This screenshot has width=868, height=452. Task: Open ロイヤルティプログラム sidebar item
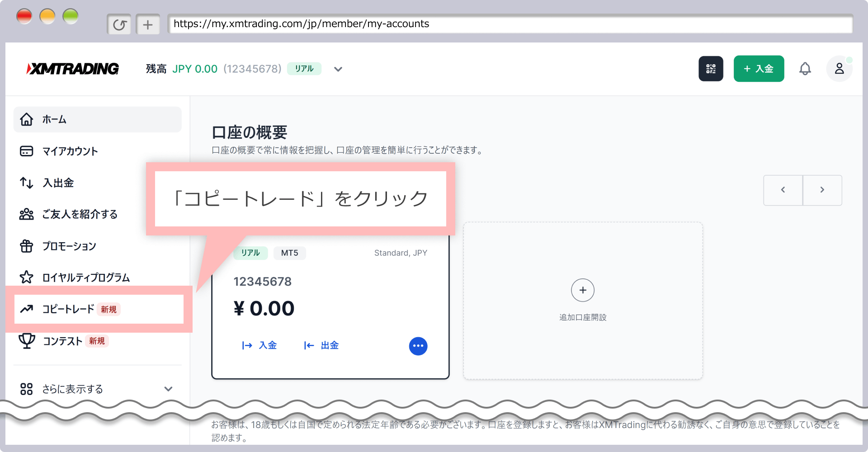tap(86, 278)
